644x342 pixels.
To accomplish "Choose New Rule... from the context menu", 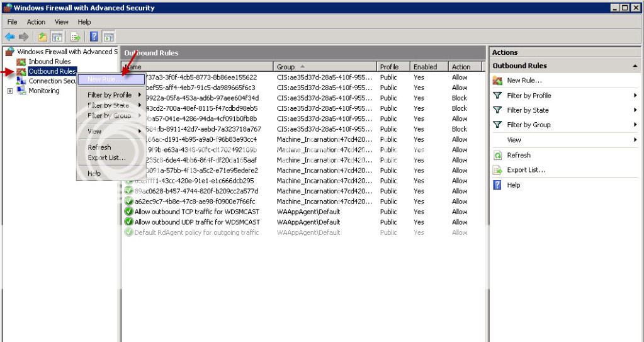I will 105,79.
